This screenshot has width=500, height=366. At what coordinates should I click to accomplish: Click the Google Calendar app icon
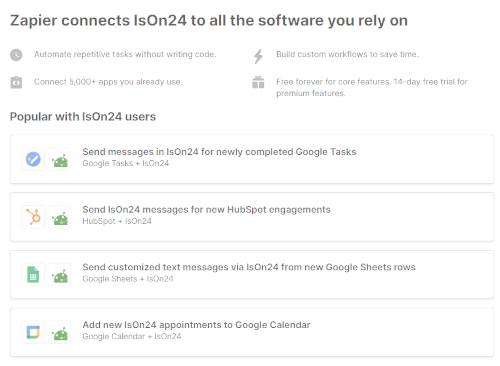pos(33,332)
